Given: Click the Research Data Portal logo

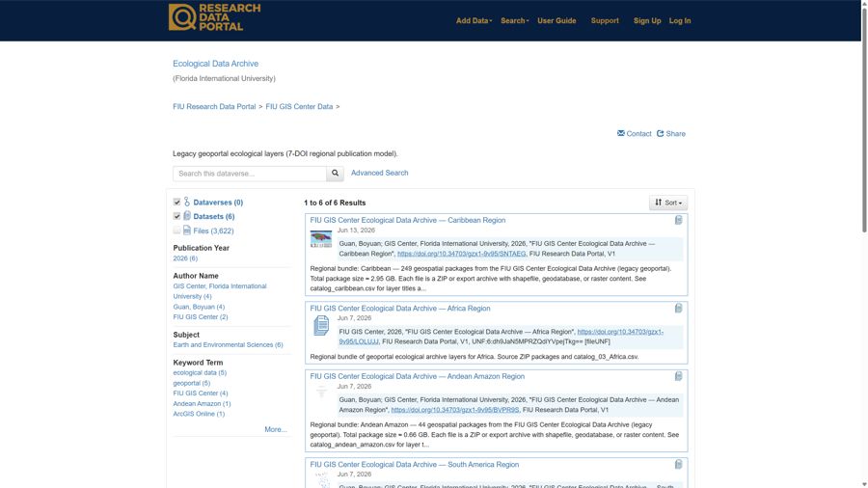Looking at the screenshot, I should point(214,17).
